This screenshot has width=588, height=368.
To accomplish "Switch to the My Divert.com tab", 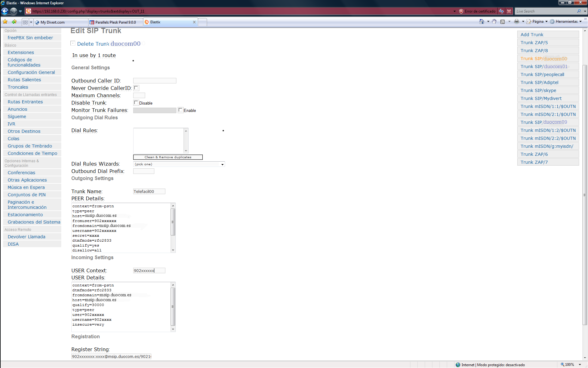I will click(53, 22).
